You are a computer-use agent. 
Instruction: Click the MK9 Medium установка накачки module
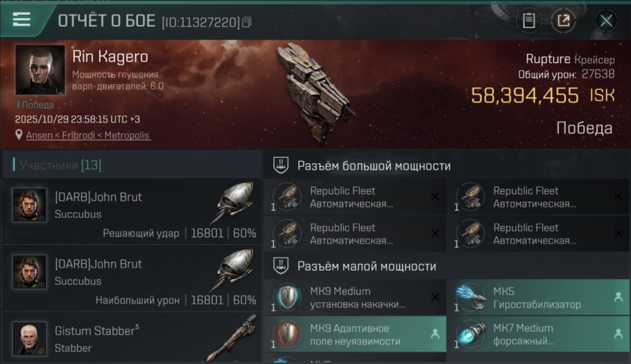[355, 298]
